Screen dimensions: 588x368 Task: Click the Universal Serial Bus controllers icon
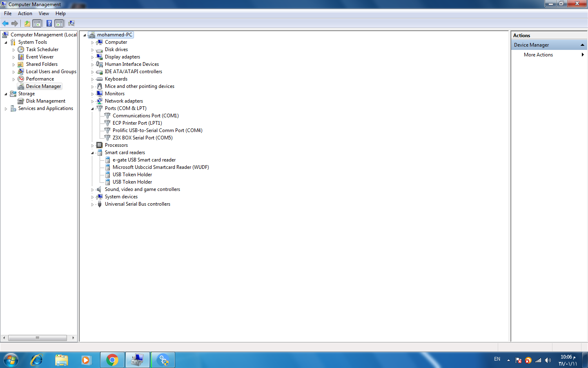100,204
